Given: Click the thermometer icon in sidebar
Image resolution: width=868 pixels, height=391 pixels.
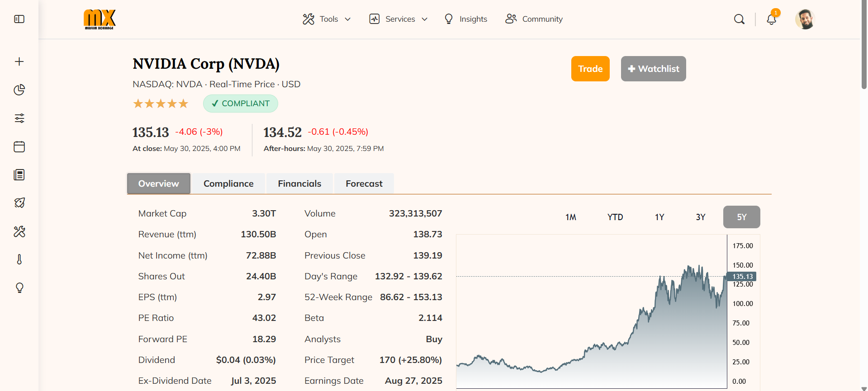Looking at the screenshot, I should pyautogui.click(x=19, y=259).
